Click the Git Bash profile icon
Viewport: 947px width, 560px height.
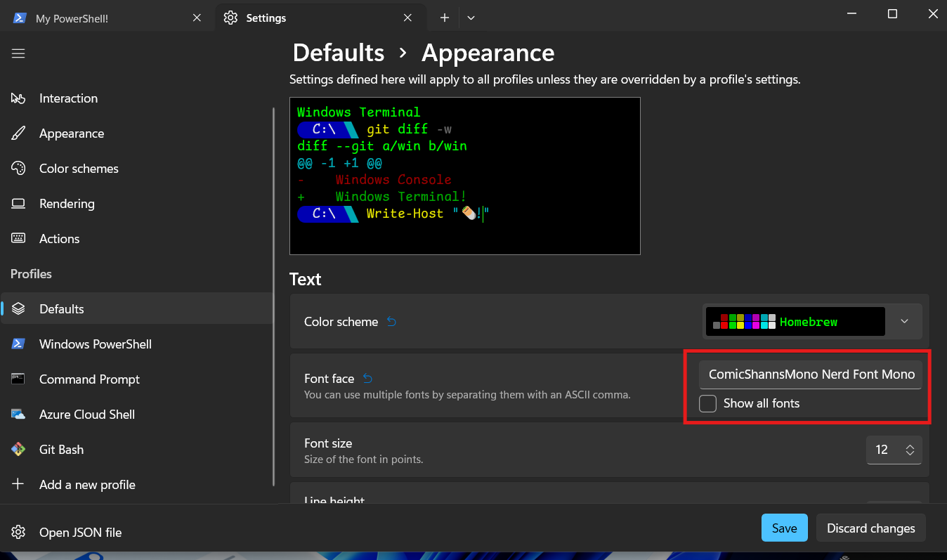coord(18,450)
